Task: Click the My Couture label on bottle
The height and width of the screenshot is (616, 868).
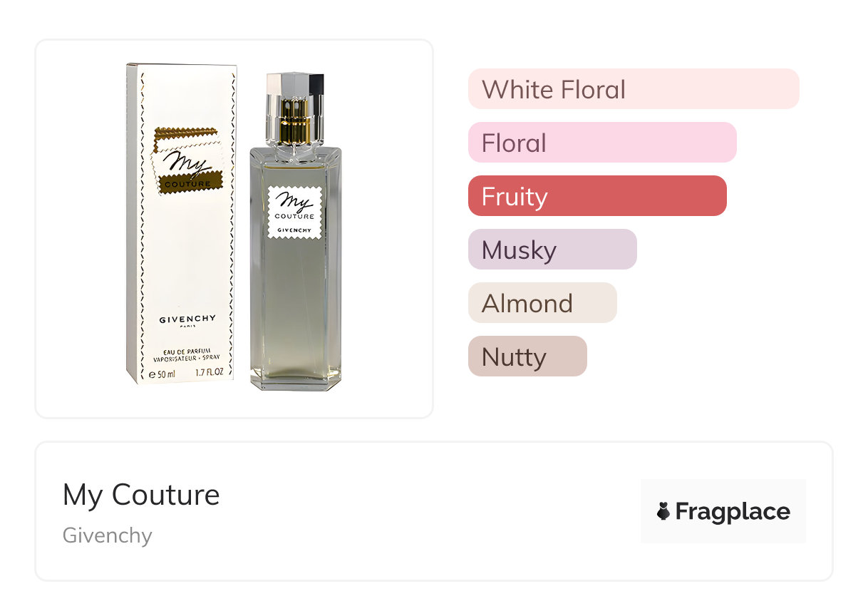Action: pyautogui.click(x=294, y=212)
